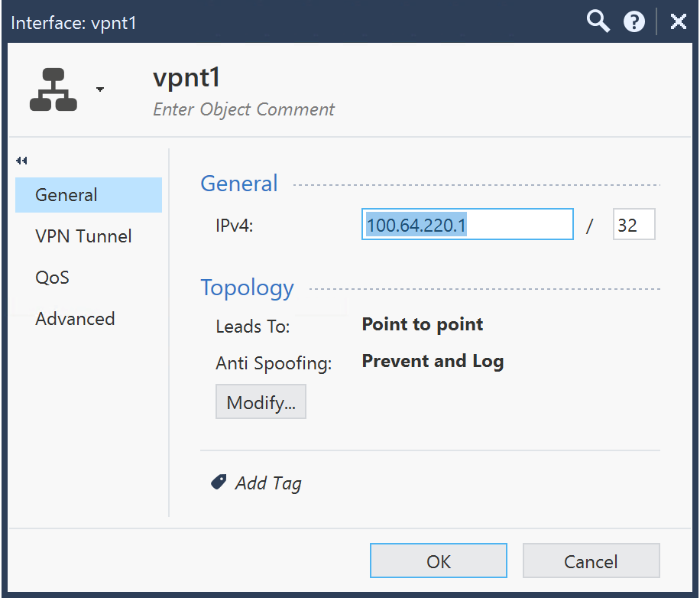Close the Interface vpnt1 dialog
This screenshot has width=700, height=598.
[x=679, y=21]
